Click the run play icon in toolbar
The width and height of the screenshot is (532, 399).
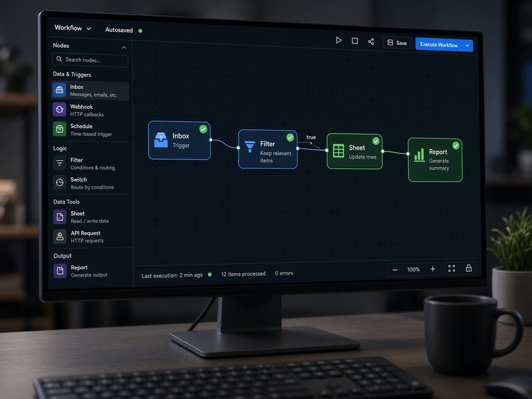338,40
